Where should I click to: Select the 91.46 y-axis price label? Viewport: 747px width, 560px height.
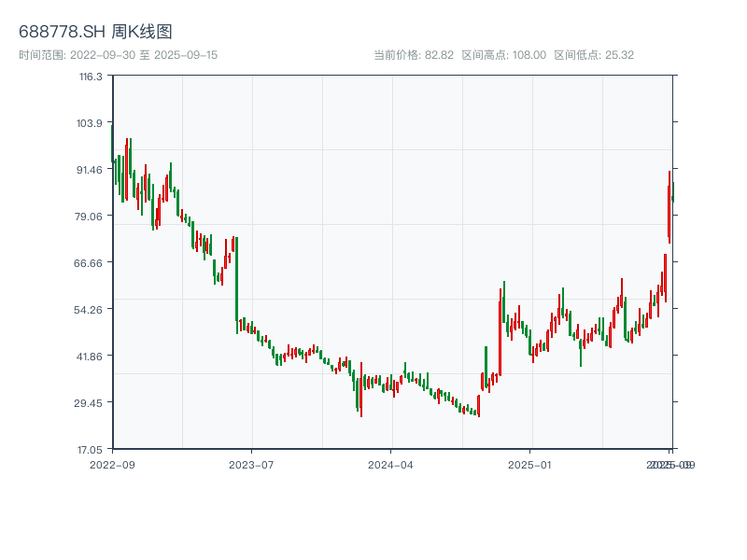pyautogui.click(x=90, y=170)
